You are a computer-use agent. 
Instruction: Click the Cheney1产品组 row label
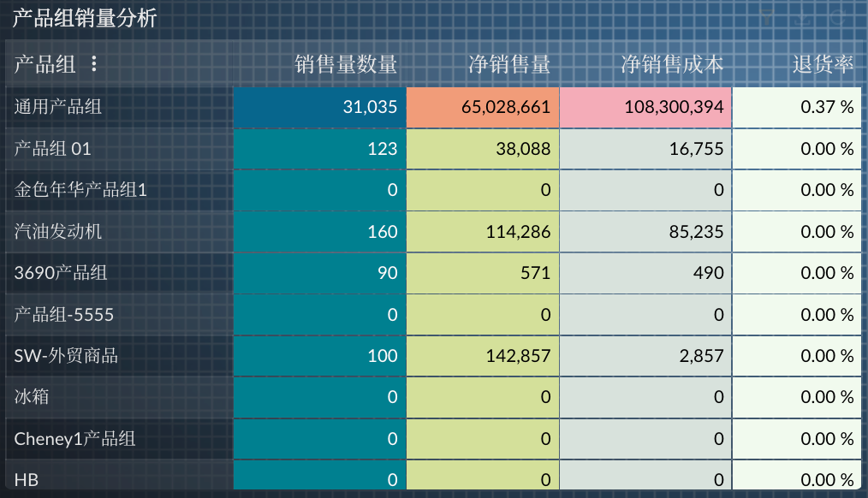coord(67,438)
